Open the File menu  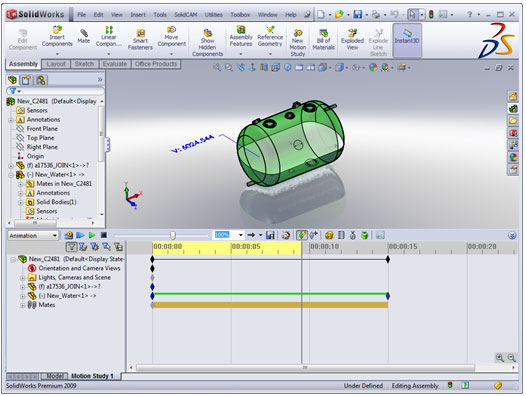(x=82, y=15)
